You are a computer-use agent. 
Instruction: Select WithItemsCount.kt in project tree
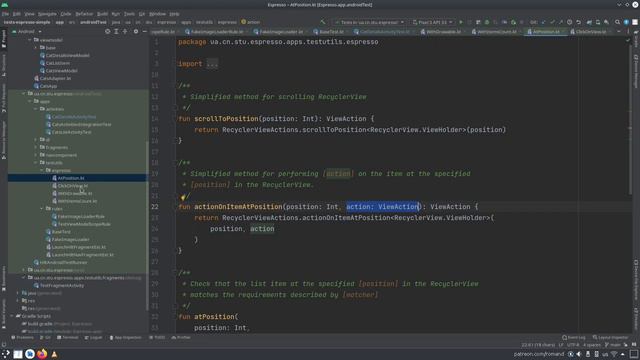point(78,201)
